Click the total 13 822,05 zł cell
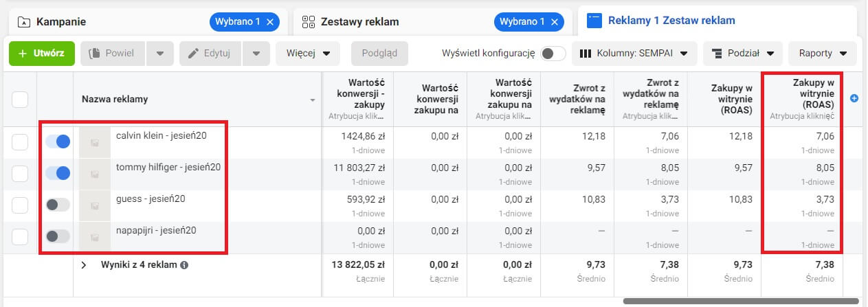Viewport: 868px width, 307px height. (x=359, y=265)
